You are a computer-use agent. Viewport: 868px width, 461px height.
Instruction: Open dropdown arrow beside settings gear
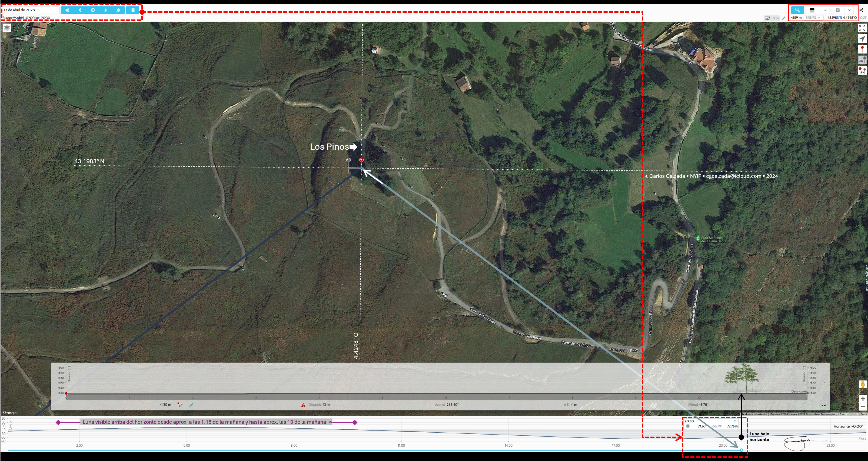point(849,10)
